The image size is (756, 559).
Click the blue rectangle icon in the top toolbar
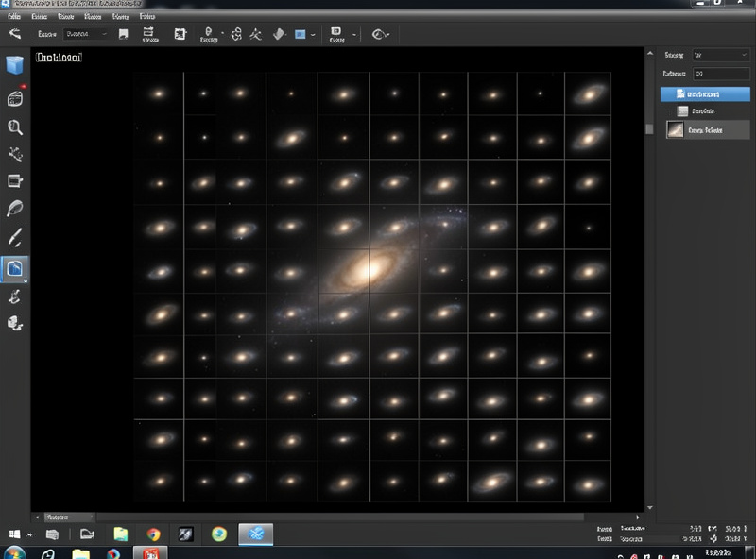point(300,34)
